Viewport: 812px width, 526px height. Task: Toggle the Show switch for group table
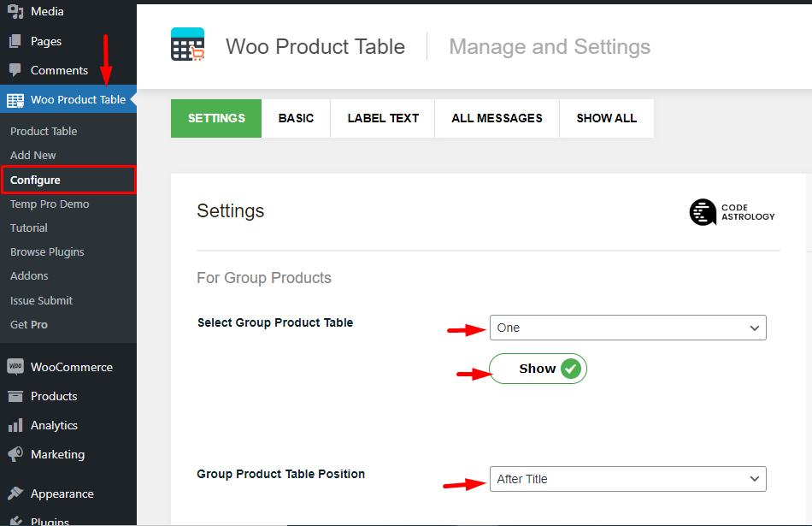(538, 369)
